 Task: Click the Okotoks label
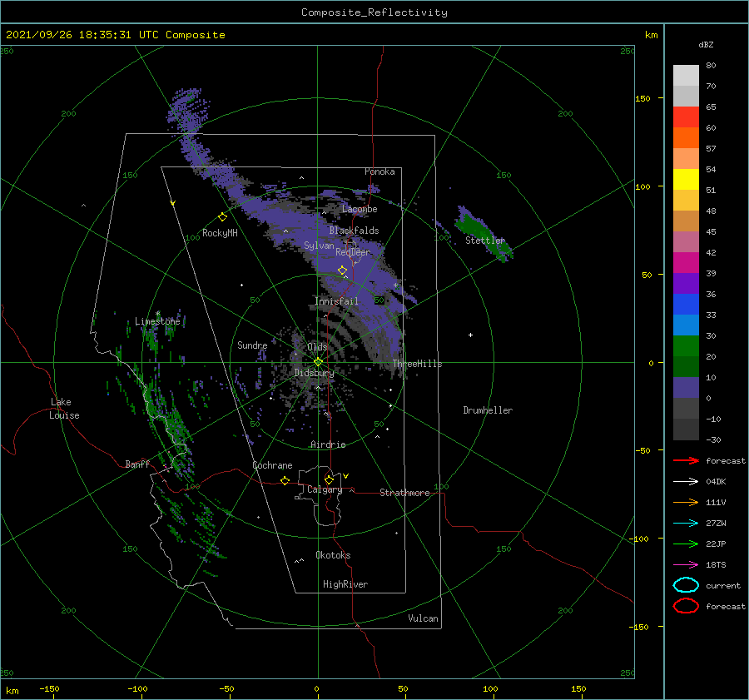pos(333,555)
